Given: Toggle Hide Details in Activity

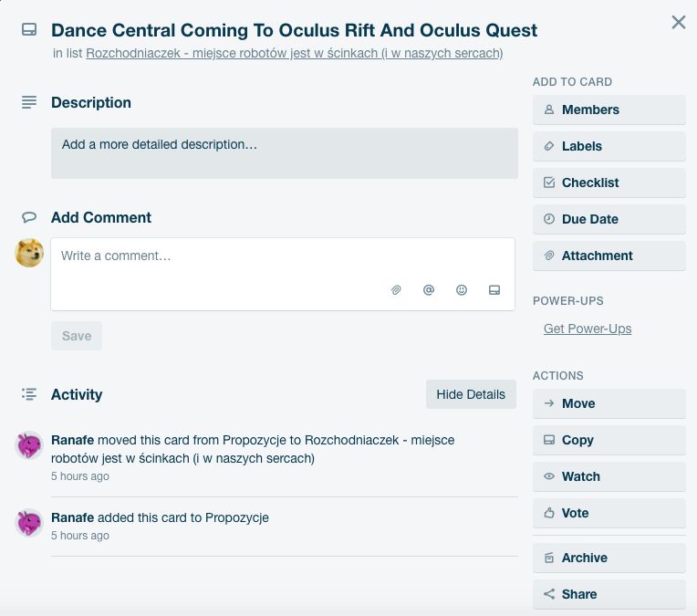Looking at the screenshot, I should point(471,394).
